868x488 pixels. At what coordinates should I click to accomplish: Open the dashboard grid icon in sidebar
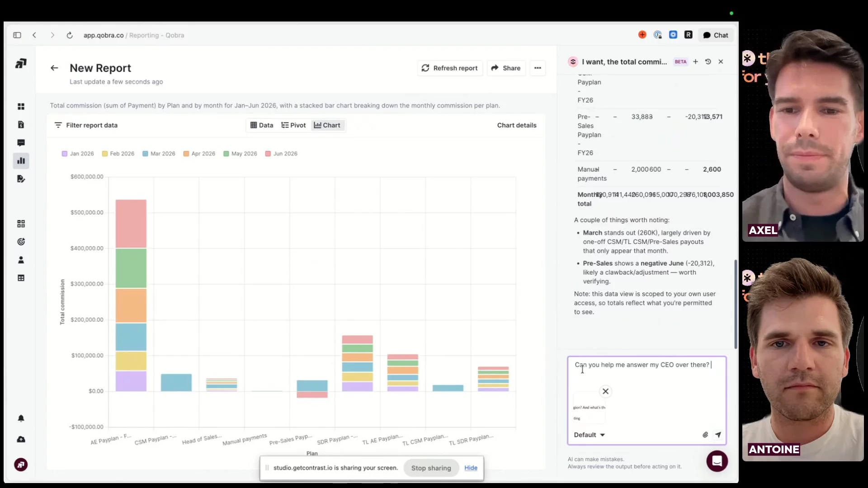[x=21, y=107]
